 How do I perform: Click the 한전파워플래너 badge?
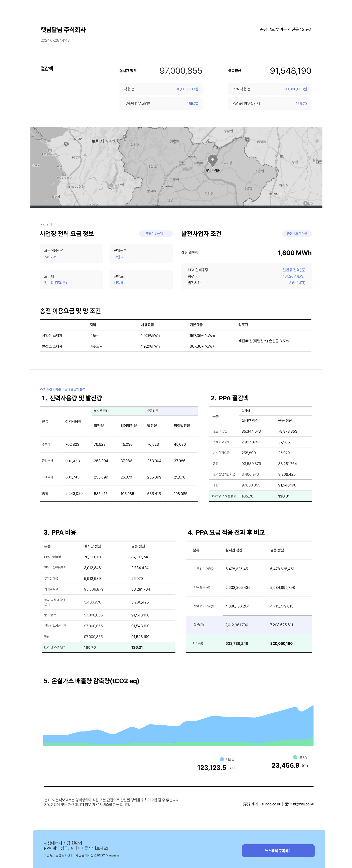point(156,234)
